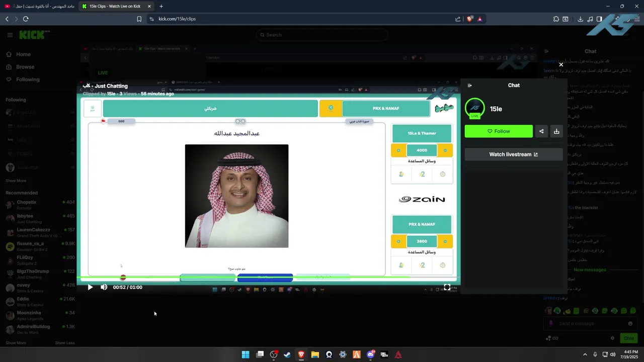Click the 15le channel name
Screen dimensions: 644x362
coord(496,109)
